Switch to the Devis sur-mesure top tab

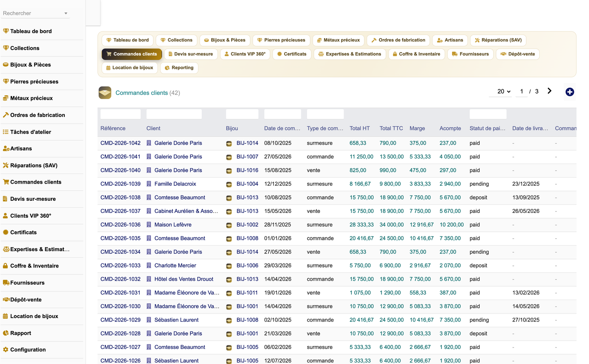pos(190,54)
